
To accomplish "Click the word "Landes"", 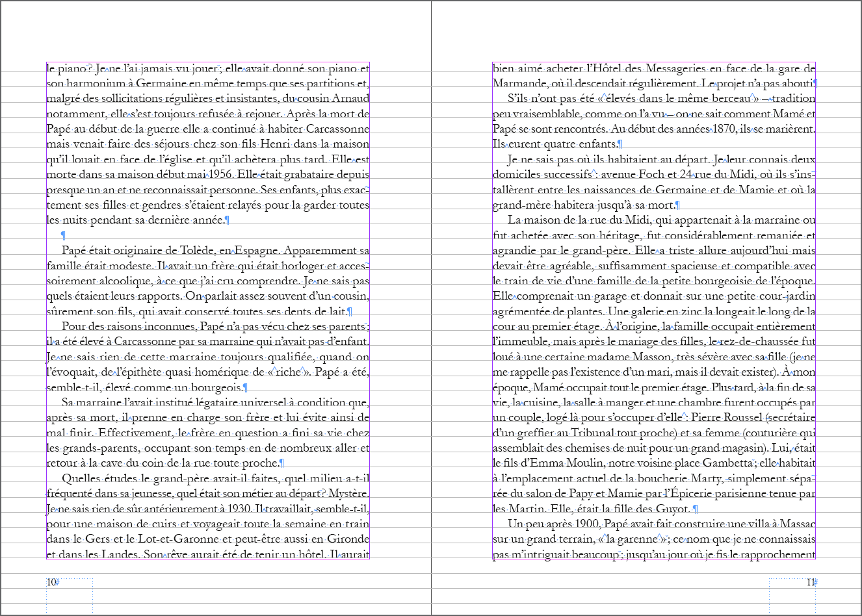I will [x=121, y=554].
